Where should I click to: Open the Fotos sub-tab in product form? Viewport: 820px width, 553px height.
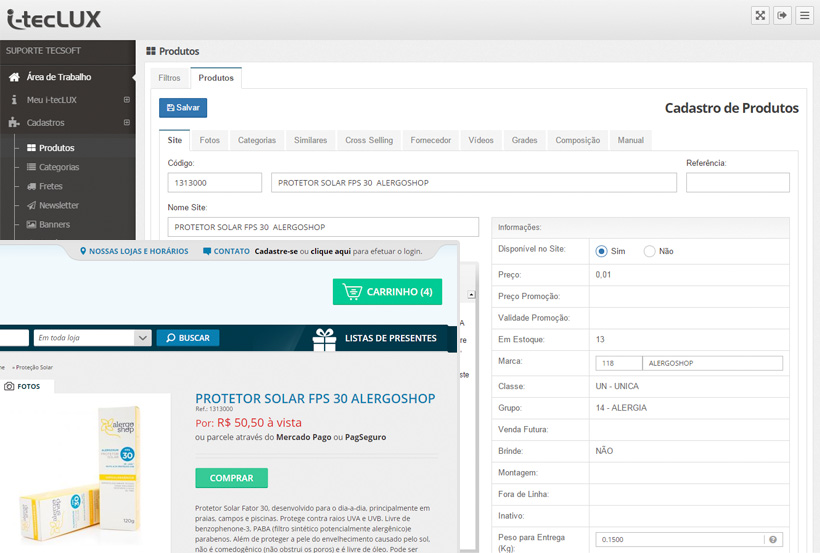tap(209, 140)
